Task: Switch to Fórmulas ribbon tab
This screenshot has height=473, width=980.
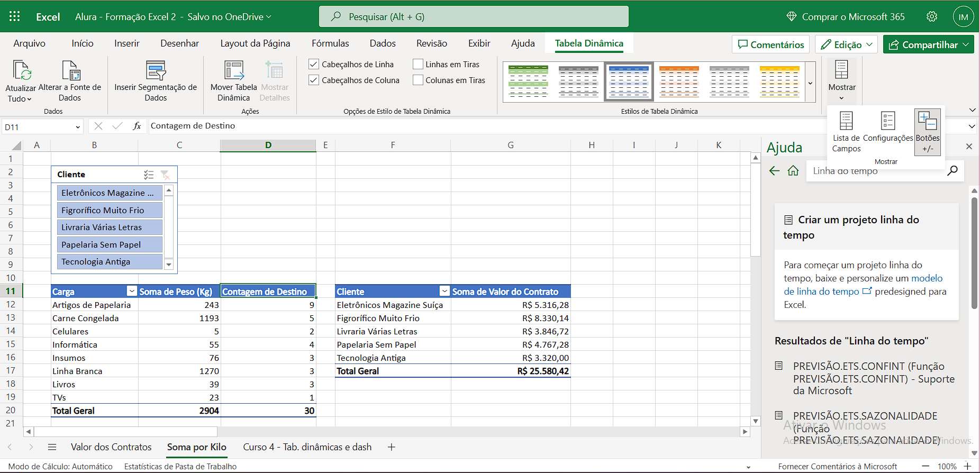Action: pyautogui.click(x=330, y=43)
